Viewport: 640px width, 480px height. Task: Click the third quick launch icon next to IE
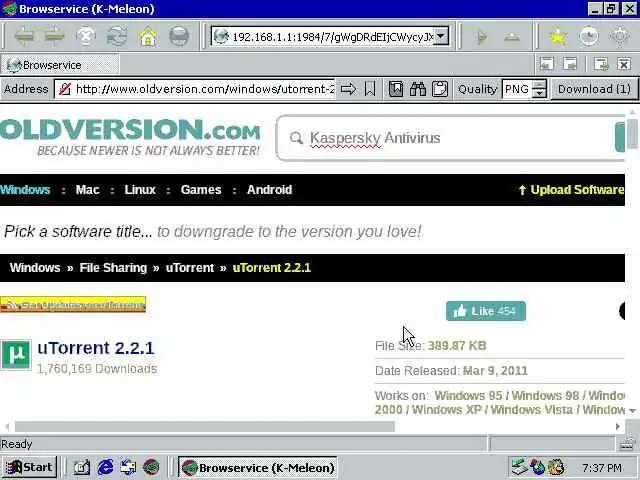(128, 467)
